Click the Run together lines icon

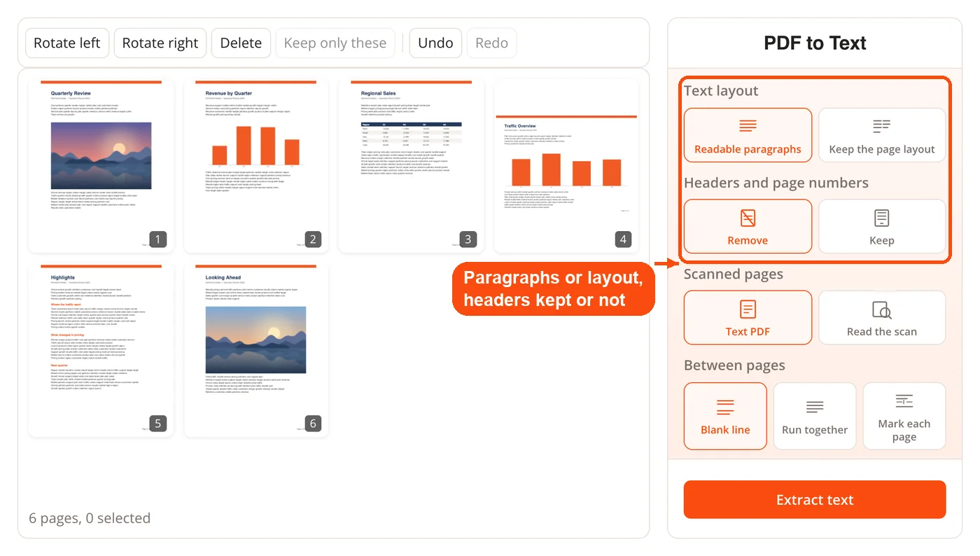click(x=815, y=407)
